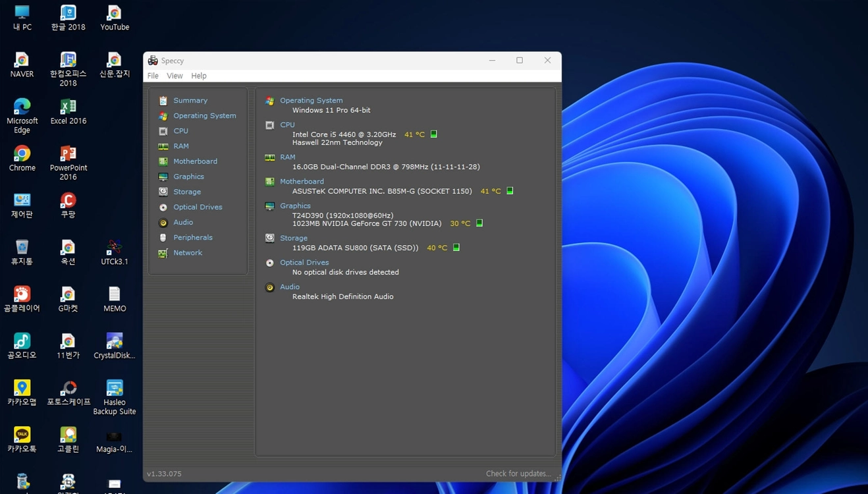
Task: Open the View menu
Action: coord(175,76)
